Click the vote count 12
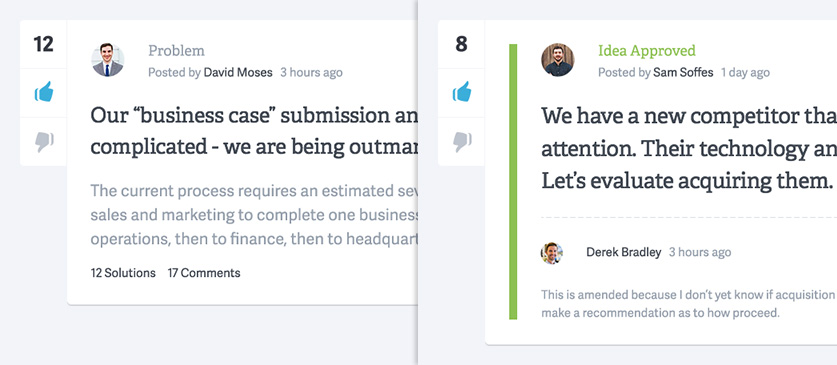Image resolution: width=837 pixels, height=365 pixels. tap(43, 44)
